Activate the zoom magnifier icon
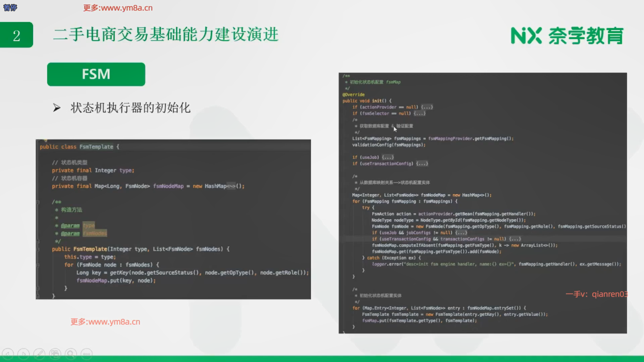This screenshot has height=362, width=644. pyautogui.click(x=71, y=354)
